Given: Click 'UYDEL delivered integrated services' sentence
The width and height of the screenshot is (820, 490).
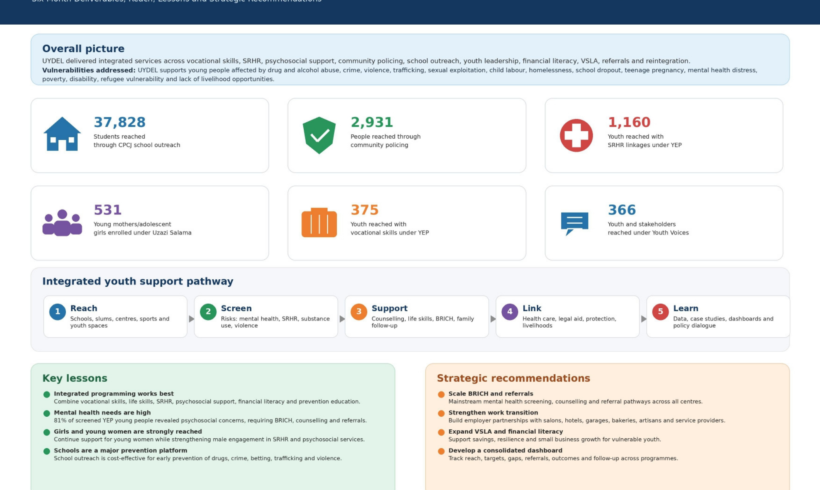Looking at the screenshot, I should 366,61.
